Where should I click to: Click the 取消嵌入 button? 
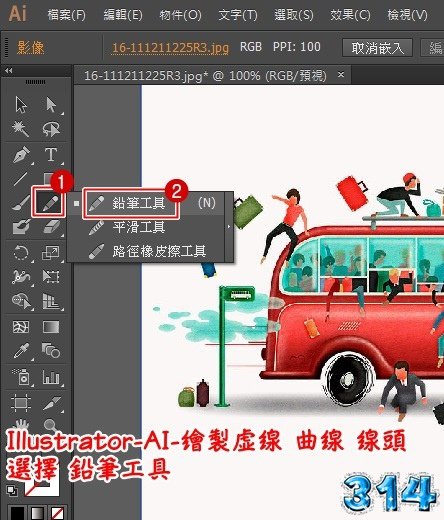pyautogui.click(x=377, y=48)
